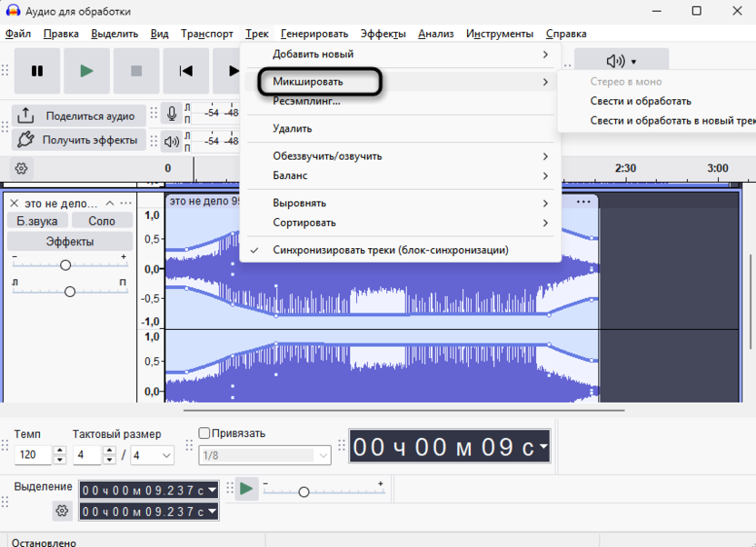Choose Ресэмплинг... from the track menu
Screen dimensions: 756x547
(x=306, y=102)
